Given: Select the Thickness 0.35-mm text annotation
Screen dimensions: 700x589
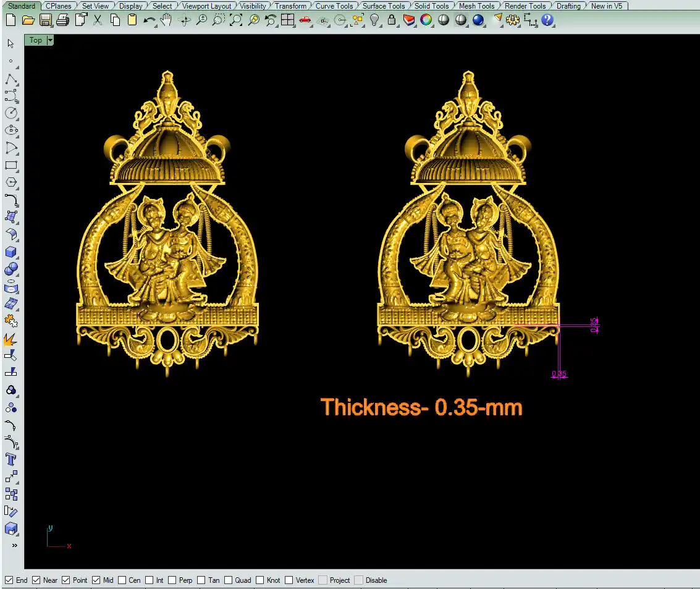Looking at the screenshot, I should coord(421,407).
